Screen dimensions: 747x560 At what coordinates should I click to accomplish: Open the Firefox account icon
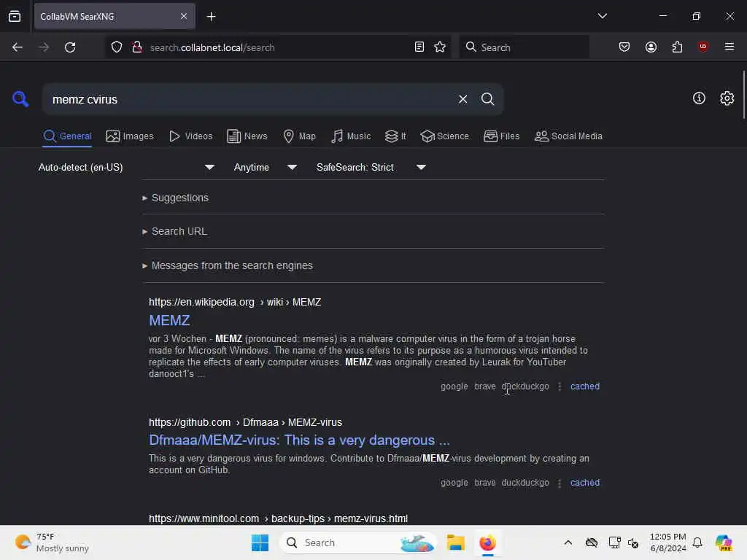point(651,47)
